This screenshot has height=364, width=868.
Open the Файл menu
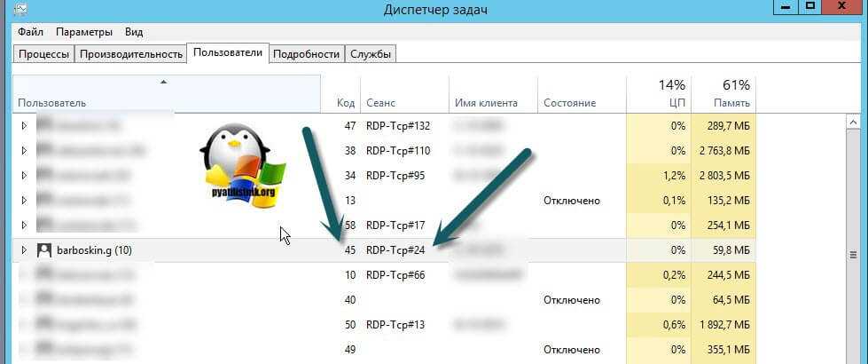pyautogui.click(x=30, y=32)
